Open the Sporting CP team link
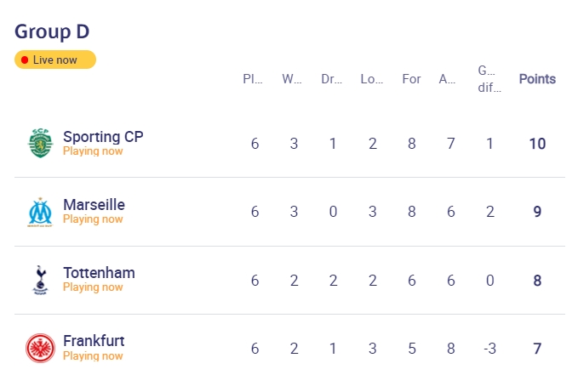The height and width of the screenshot is (392, 578). (103, 137)
